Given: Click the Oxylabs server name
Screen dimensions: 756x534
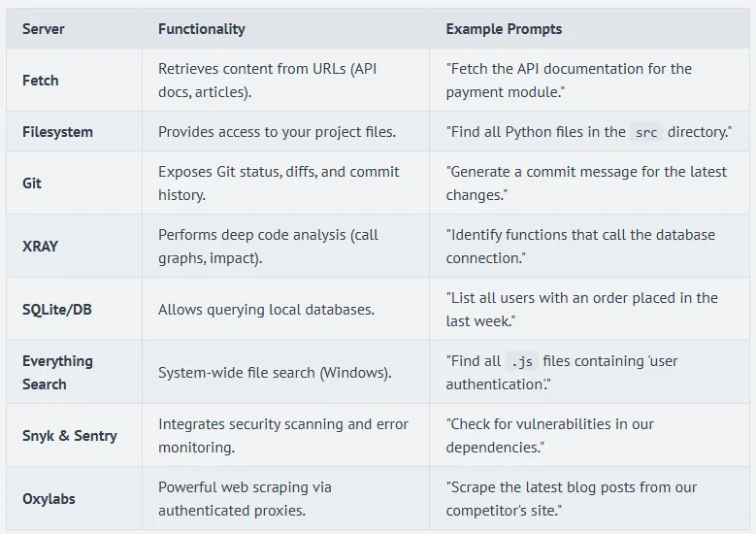Looking at the screenshot, I should 49,499.
